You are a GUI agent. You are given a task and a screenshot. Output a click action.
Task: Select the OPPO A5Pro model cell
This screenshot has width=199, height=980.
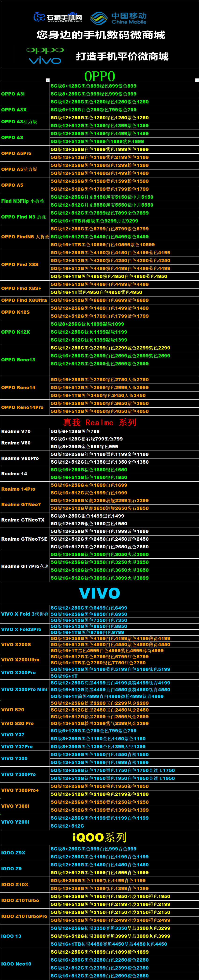click(x=25, y=153)
